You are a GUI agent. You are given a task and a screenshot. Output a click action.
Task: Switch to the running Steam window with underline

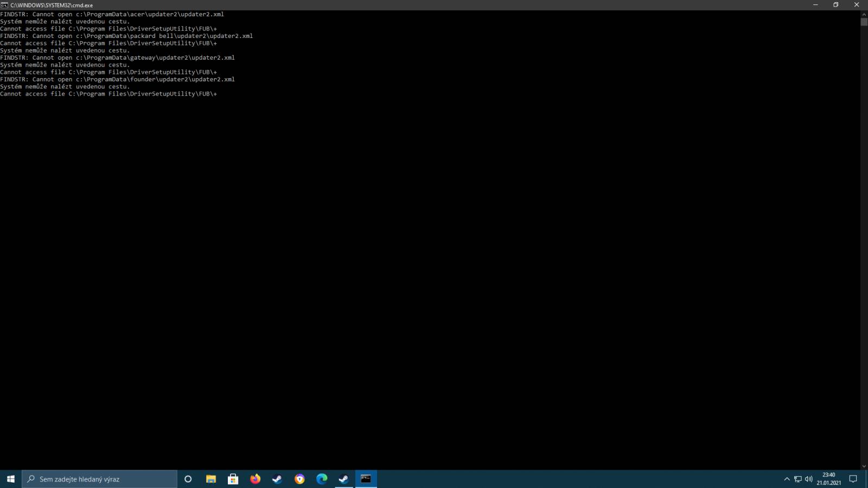click(344, 479)
